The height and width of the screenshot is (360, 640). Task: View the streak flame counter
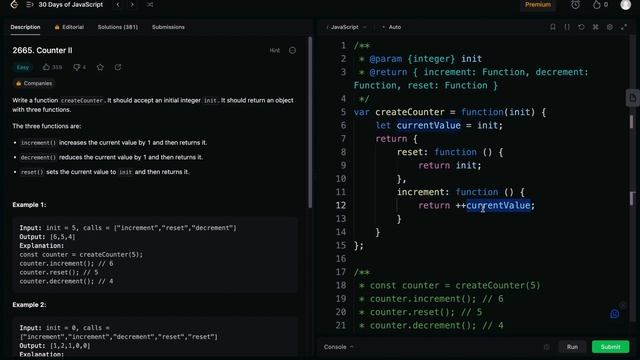click(600, 4)
